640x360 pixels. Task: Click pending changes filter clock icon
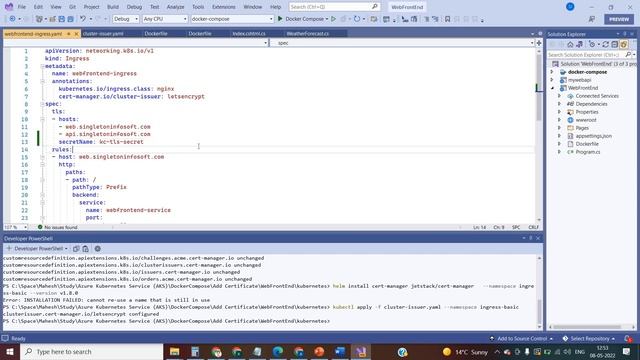pyautogui.click(x=592, y=44)
